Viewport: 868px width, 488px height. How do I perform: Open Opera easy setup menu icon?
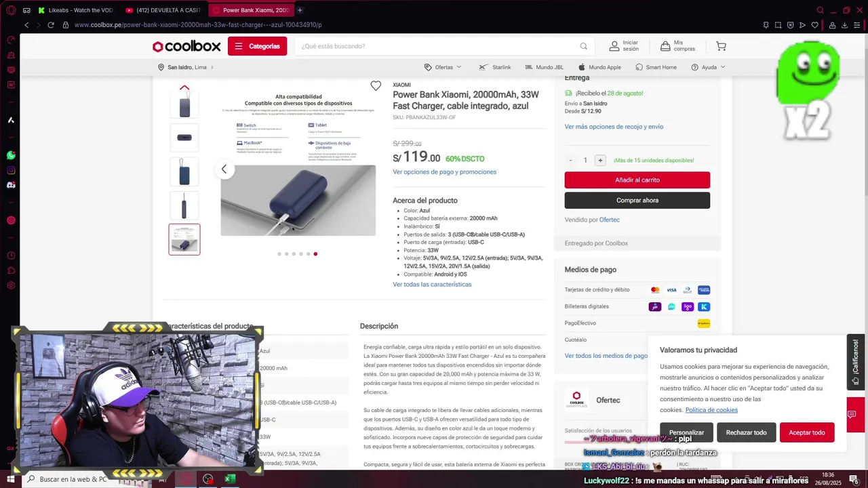pos(857,25)
